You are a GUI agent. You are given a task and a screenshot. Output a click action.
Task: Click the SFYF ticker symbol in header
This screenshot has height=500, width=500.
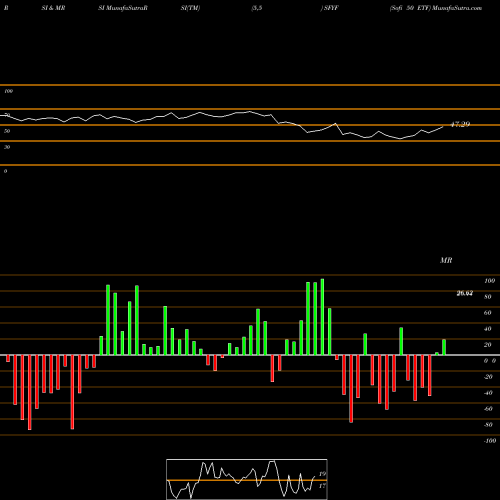coord(331,8)
